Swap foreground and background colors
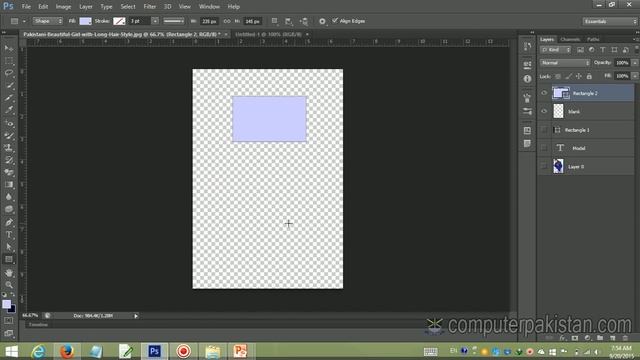The height and width of the screenshot is (360, 640). coord(13,294)
